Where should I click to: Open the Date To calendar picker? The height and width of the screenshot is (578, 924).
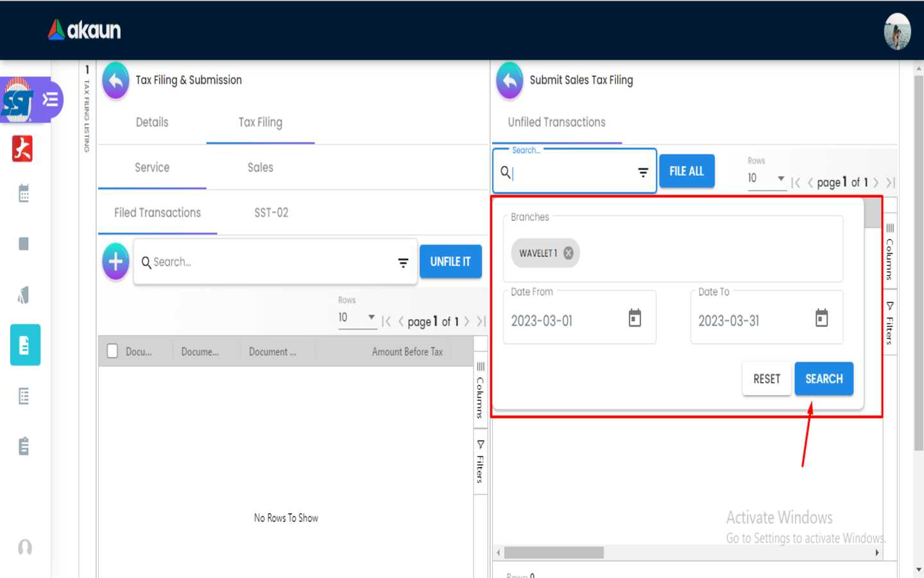tap(821, 318)
